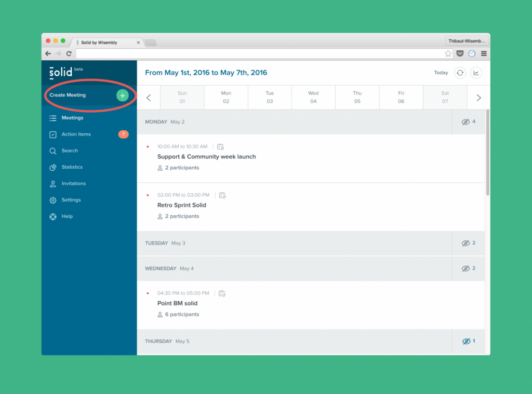Click the browser back arrow
Screen dimensions: 532x394
(x=48, y=53)
